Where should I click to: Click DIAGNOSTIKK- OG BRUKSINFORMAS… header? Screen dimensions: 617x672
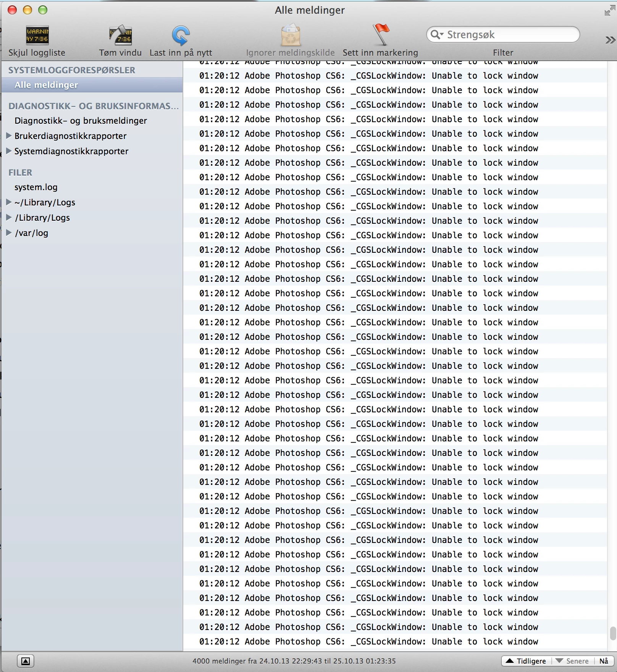pos(94,106)
